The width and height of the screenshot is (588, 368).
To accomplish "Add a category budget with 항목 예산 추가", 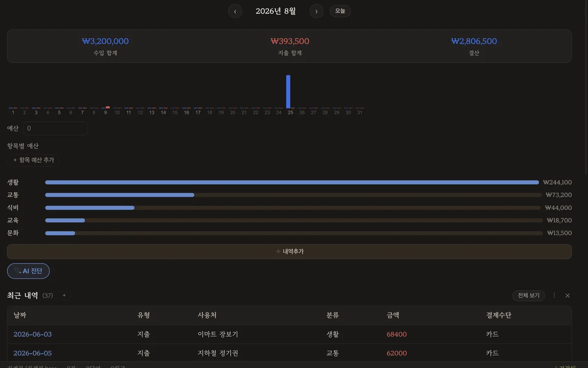I will [33, 160].
